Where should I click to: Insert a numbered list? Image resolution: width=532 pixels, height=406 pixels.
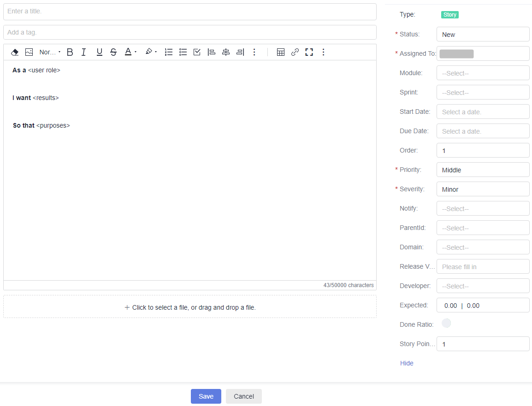pos(169,52)
